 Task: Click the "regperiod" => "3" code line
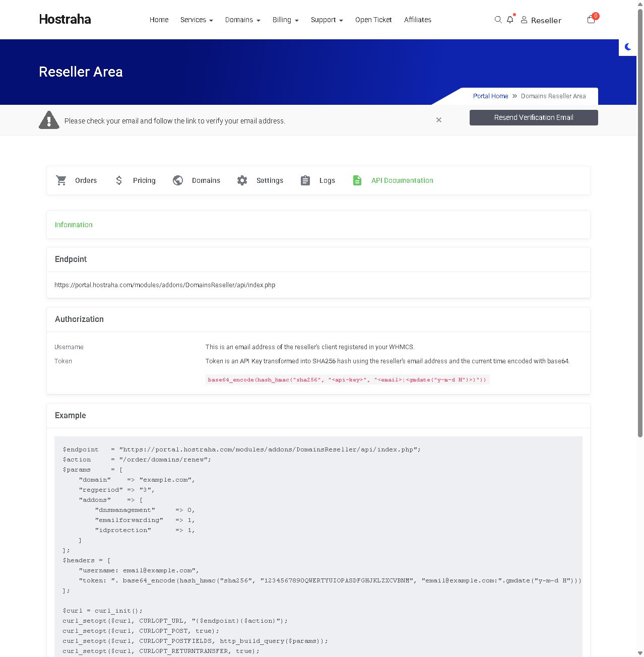coord(116,490)
